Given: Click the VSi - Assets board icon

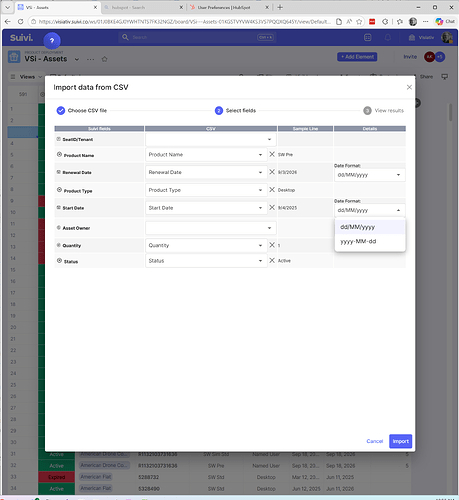Looking at the screenshot, I should point(14,57).
